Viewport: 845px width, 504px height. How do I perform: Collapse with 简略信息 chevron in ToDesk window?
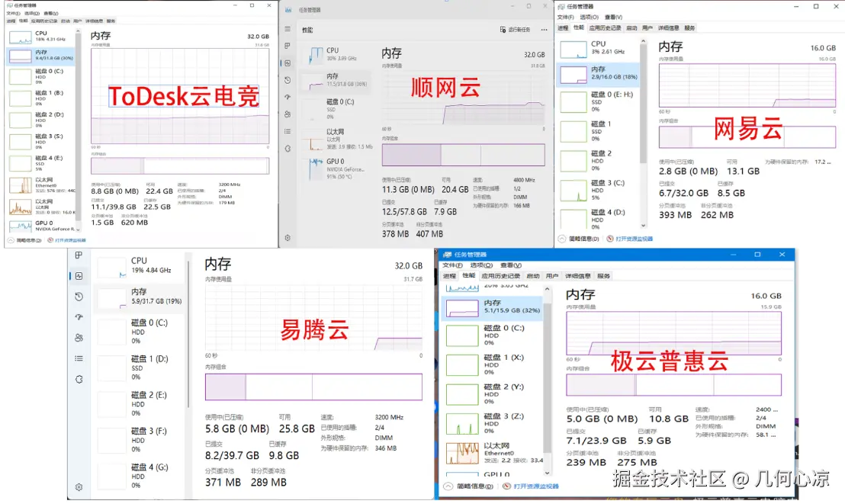[x=10, y=240]
